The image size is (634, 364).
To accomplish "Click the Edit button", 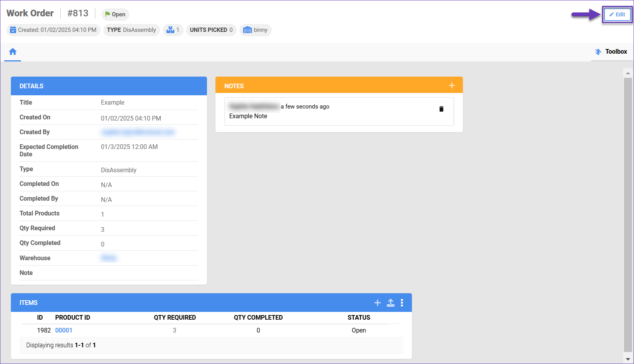I will click(617, 15).
